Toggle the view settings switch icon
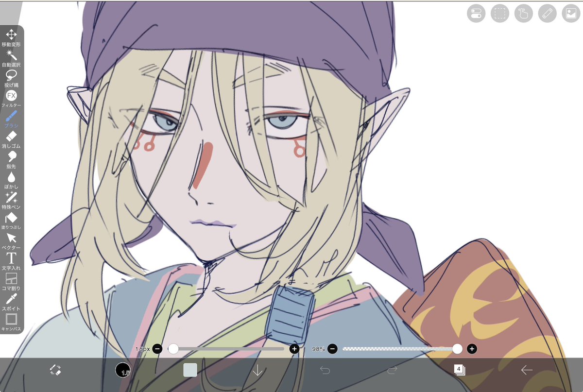Image resolution: width=583 pixels, height=392 pixels. coord(476,13)
